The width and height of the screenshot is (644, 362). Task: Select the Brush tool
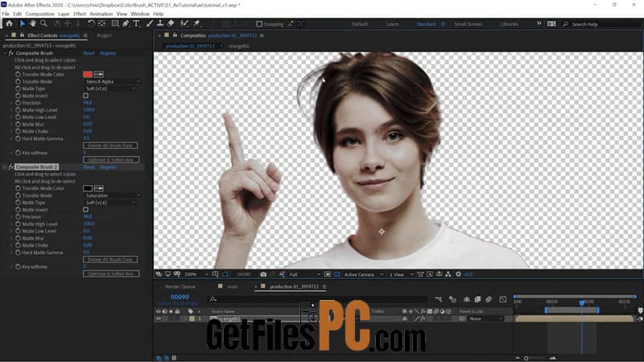click(x=150, y=23)
